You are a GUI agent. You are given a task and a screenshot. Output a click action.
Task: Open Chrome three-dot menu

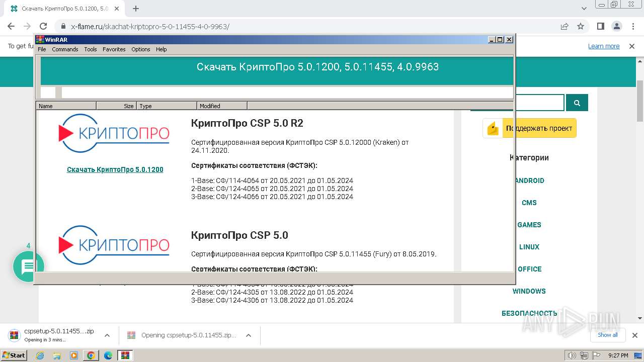coord(632,26)
